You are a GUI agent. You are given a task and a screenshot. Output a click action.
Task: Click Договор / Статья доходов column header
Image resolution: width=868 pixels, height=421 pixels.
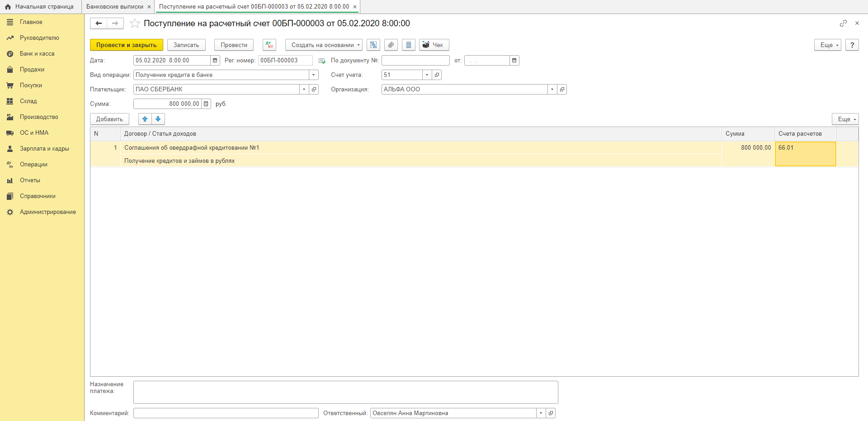coord(421,134)
